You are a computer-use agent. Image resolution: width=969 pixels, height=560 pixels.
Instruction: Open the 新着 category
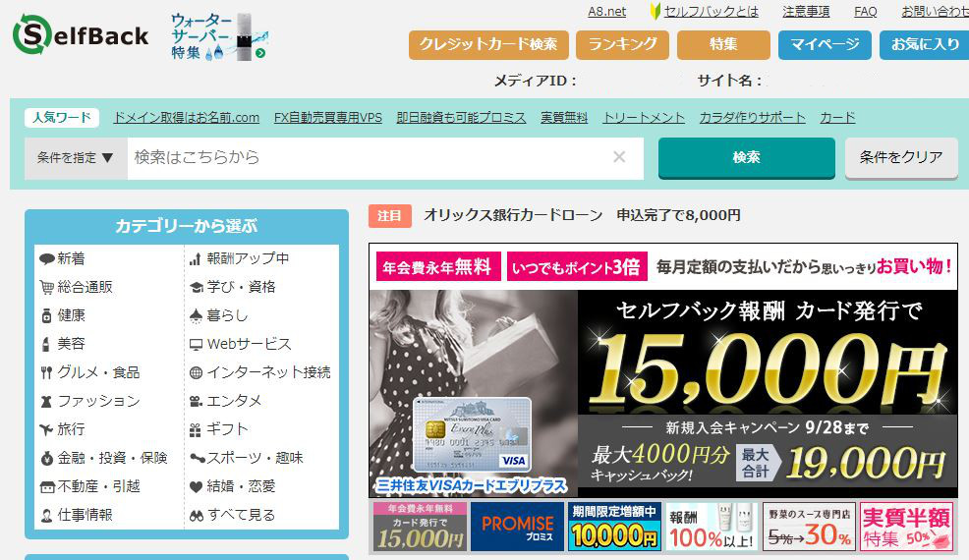click(71, 259)
